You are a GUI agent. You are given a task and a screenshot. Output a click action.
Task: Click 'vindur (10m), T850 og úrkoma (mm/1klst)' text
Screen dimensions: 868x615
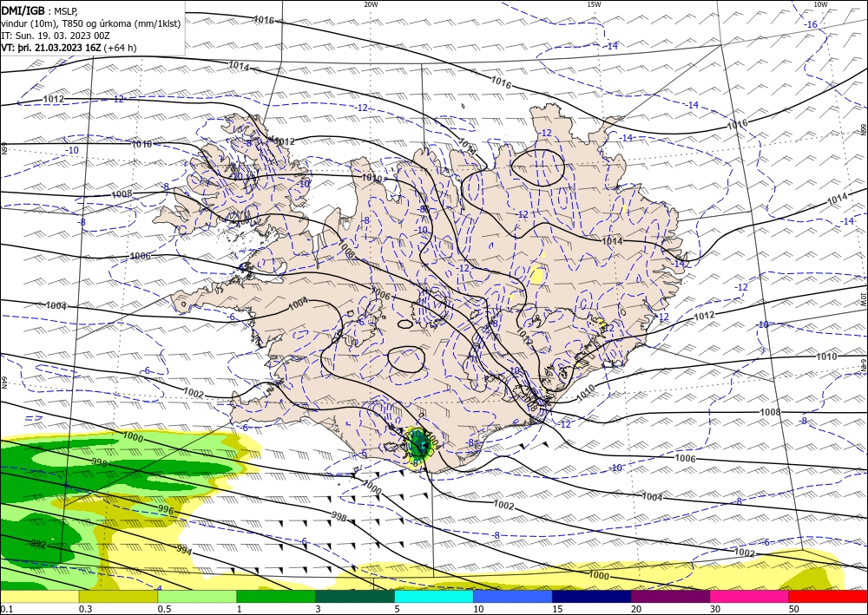coord(91,23)
